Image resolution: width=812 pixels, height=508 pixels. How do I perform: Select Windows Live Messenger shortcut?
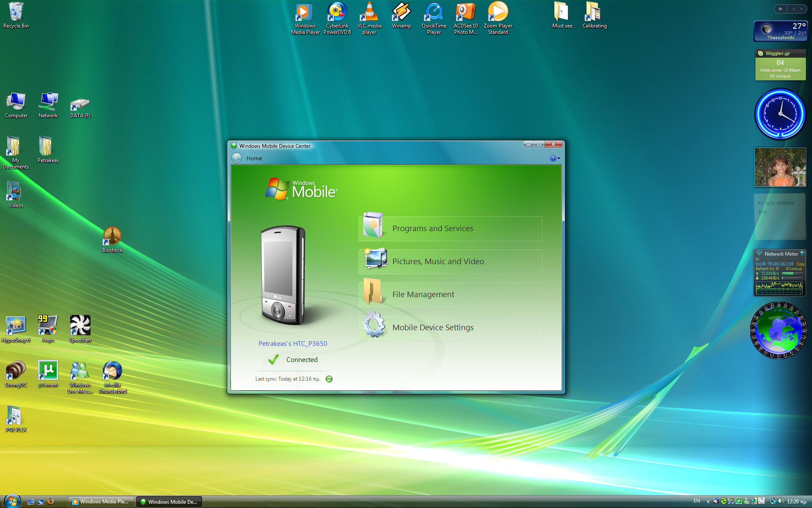pos(80,377)
